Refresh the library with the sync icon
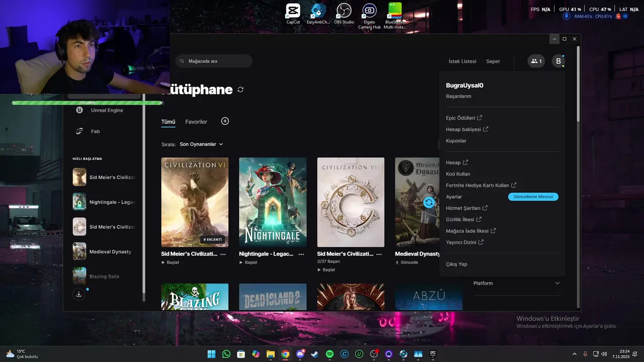Screen dimensions: 644x362 pos(240,89)
